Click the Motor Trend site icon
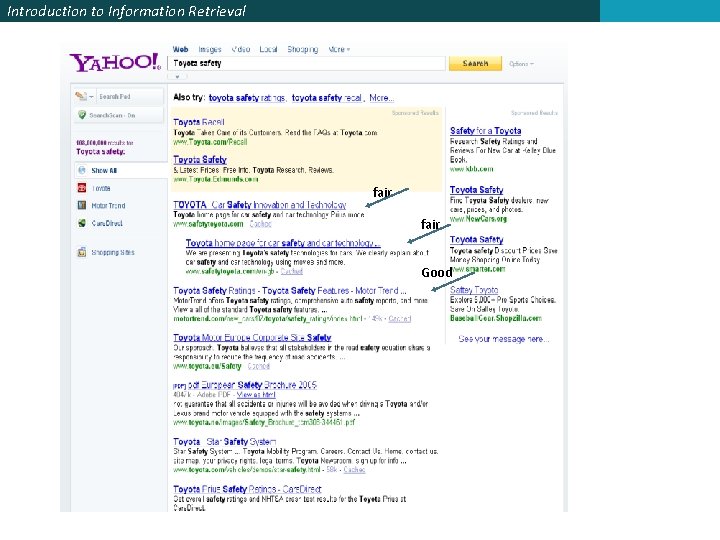Image resolution: width=720 pixels, height=540 pixels. 82,205
